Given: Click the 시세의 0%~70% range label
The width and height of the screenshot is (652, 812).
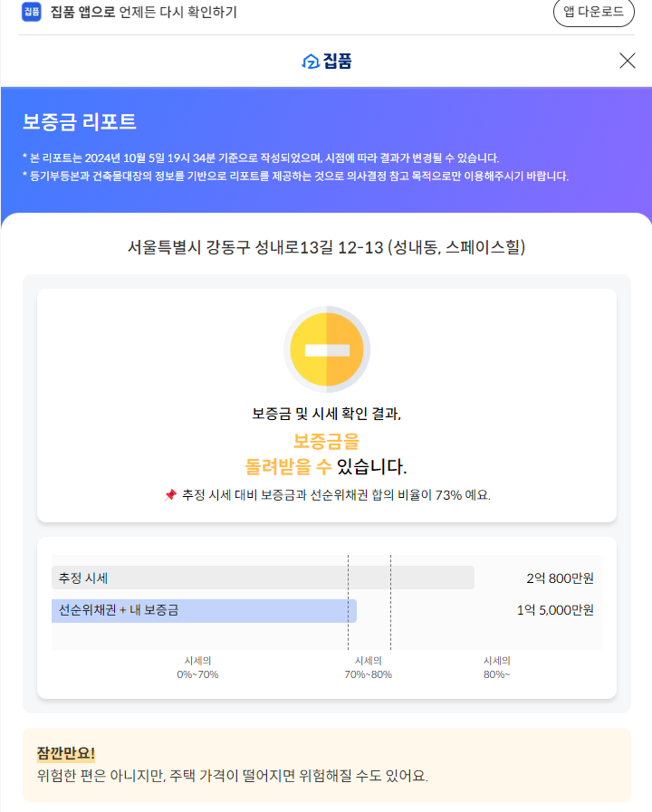Looking at the screenshot, I should click(x=197, y=668).
